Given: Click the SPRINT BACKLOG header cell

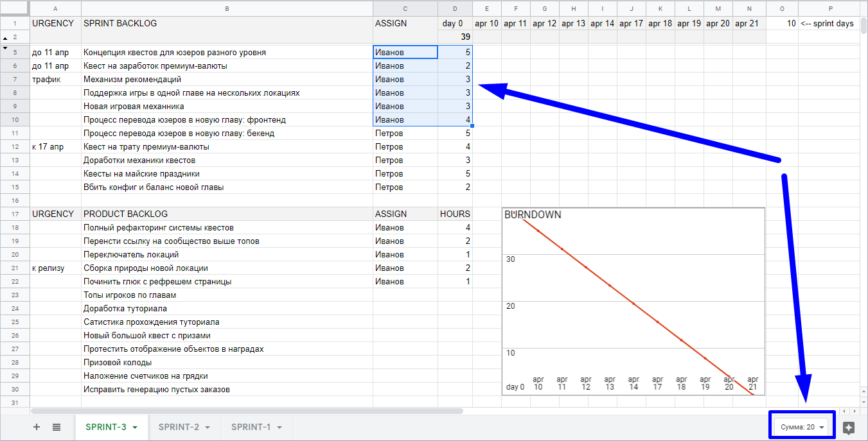Looking at the screenshot, I should [x=227, y=24].
